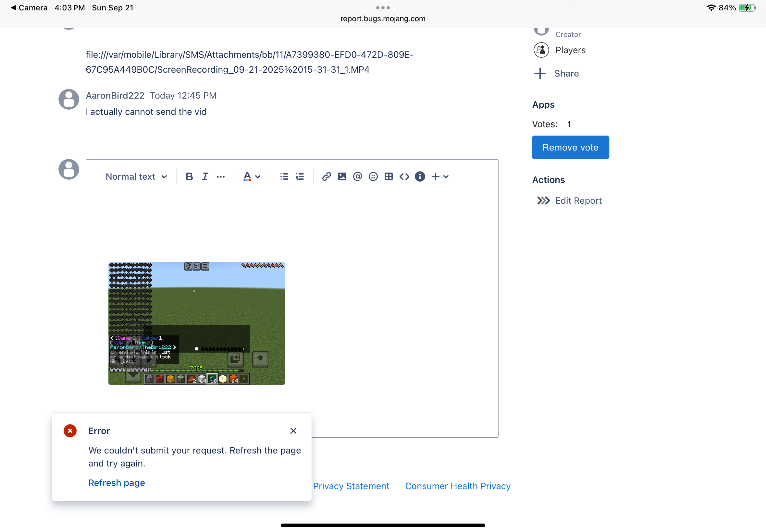
Task: Toggle italic text formatting
Action: tap(205, 177)
